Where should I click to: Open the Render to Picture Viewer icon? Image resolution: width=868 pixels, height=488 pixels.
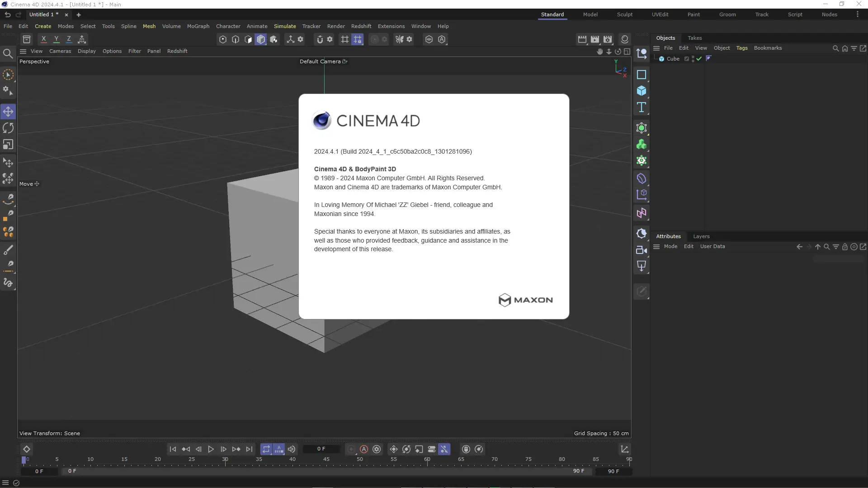coord(595,39)
